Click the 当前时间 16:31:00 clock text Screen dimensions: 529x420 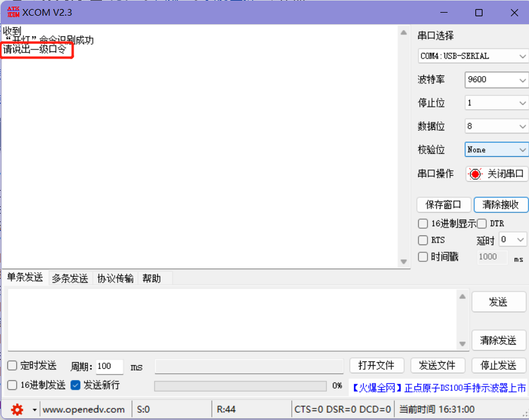[x=437, y=410]
